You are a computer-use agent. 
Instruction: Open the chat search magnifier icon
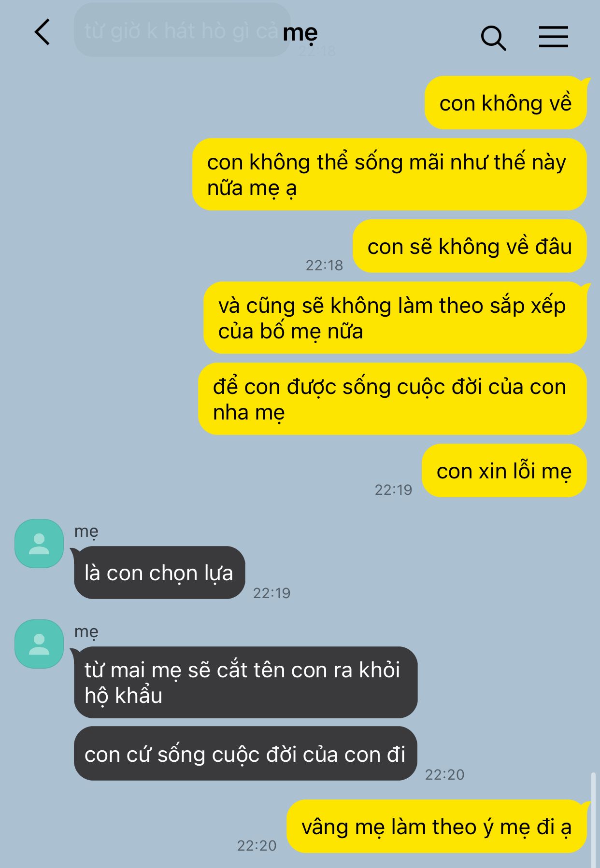coord(493,38)
